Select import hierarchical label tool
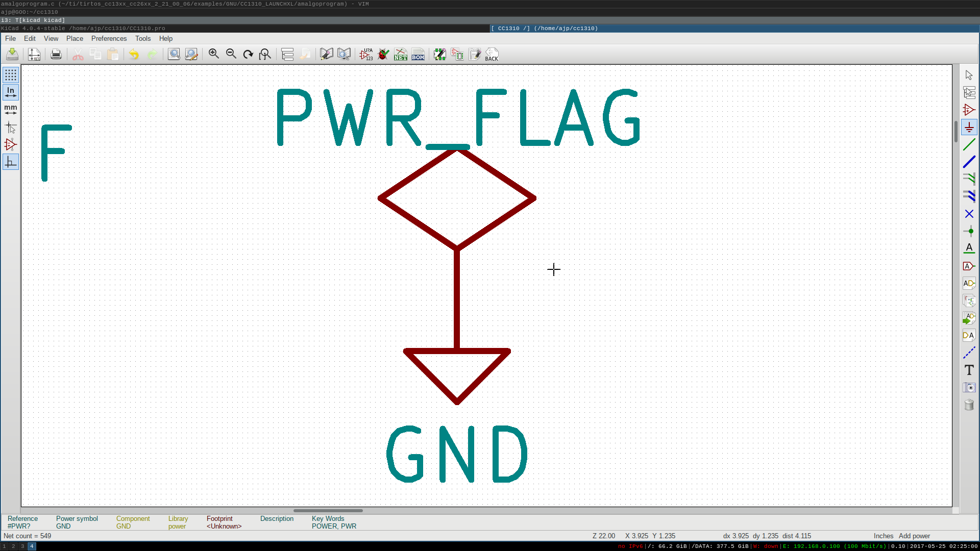 pyautogui.click(x=969, y=318)
